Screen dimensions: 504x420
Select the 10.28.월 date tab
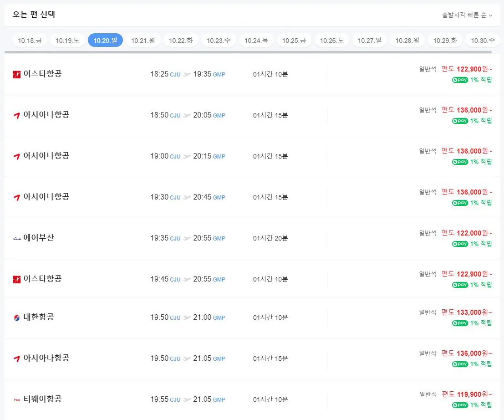[x=407, y=40]
